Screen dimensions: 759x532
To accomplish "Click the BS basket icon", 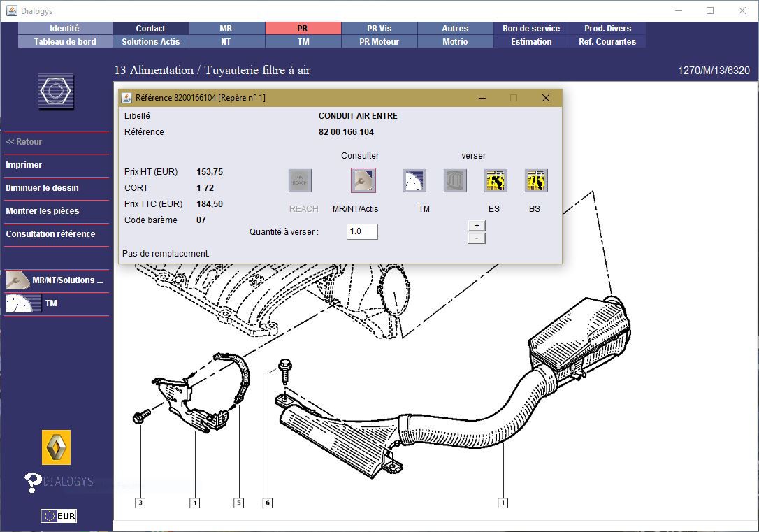I will [x=536, y=180].
